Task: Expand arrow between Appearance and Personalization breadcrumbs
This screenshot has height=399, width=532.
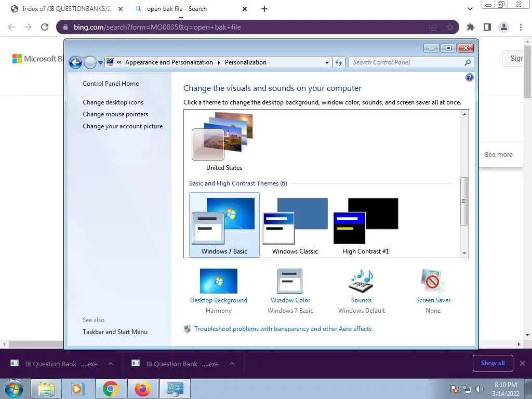Action: pyautogui.click(x=219, y=62)
